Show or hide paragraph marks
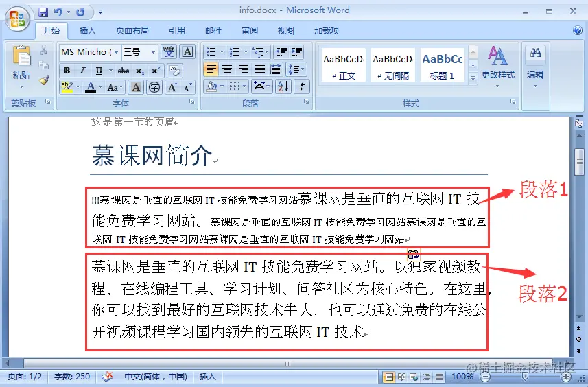588x387 pixels. coord(302,86)
